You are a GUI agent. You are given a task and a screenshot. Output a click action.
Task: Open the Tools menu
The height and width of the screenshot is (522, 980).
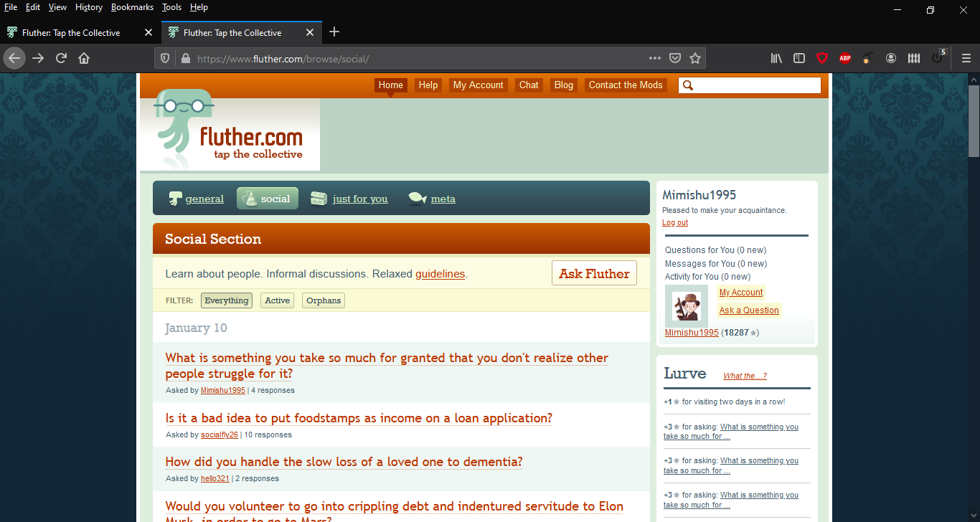(x=171, y=7)
